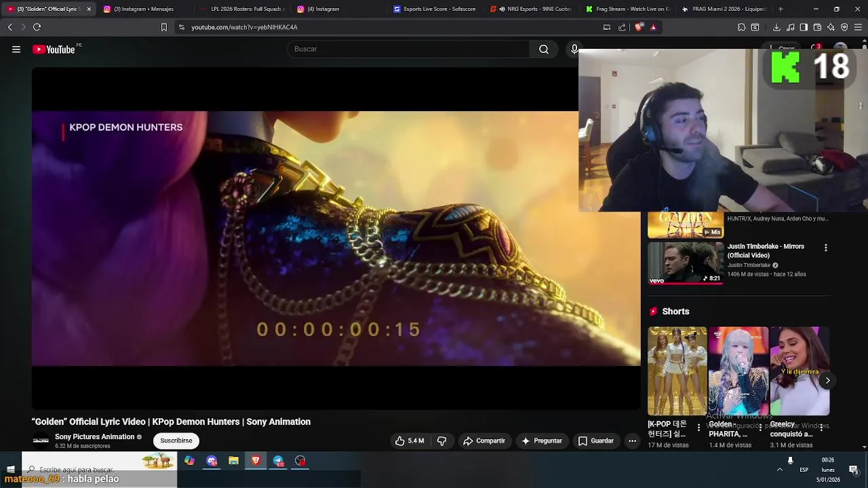868x488 pixels.
Task: Show next Shorts with right chevron
Action: click(x=827, y=380)
